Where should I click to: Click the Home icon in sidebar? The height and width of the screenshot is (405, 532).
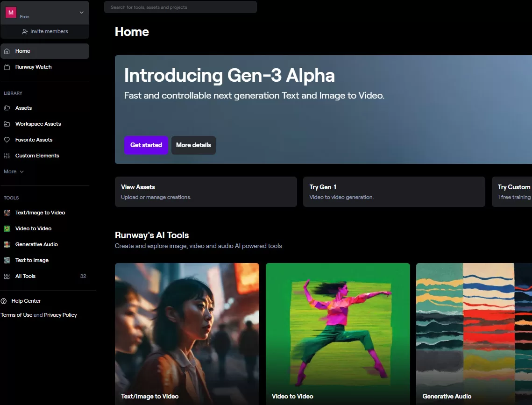click(7, 51)
